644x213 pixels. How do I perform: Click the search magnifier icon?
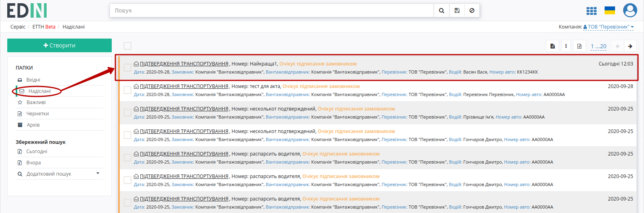click(441, 10)
